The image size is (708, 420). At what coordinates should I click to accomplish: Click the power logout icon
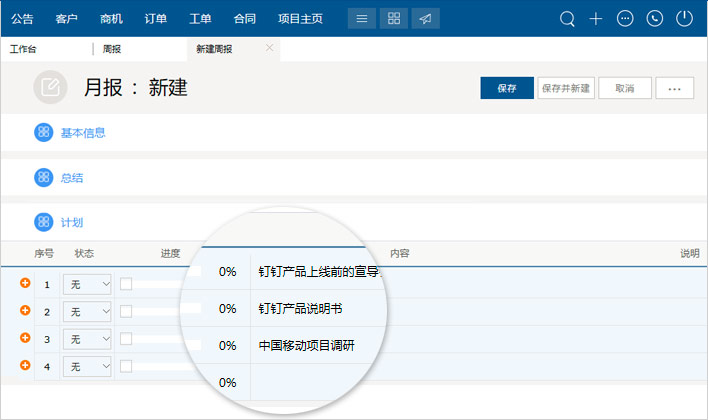tap(684, 18)
